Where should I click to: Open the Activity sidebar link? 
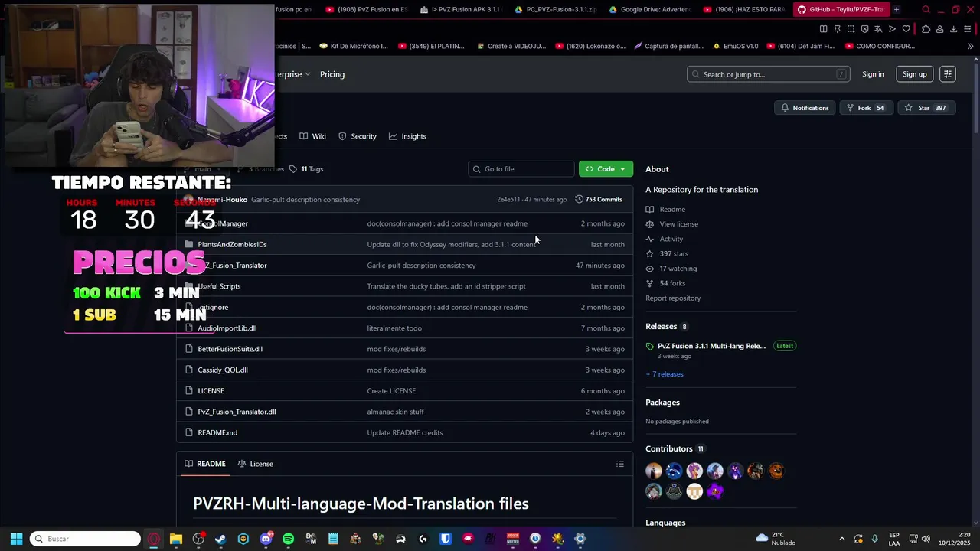[x=671, y=239]
